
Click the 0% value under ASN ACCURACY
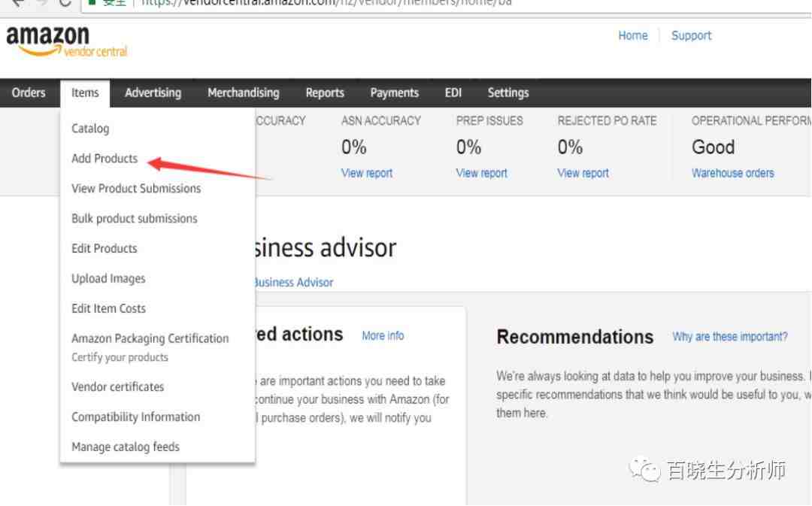coord(353,147)
